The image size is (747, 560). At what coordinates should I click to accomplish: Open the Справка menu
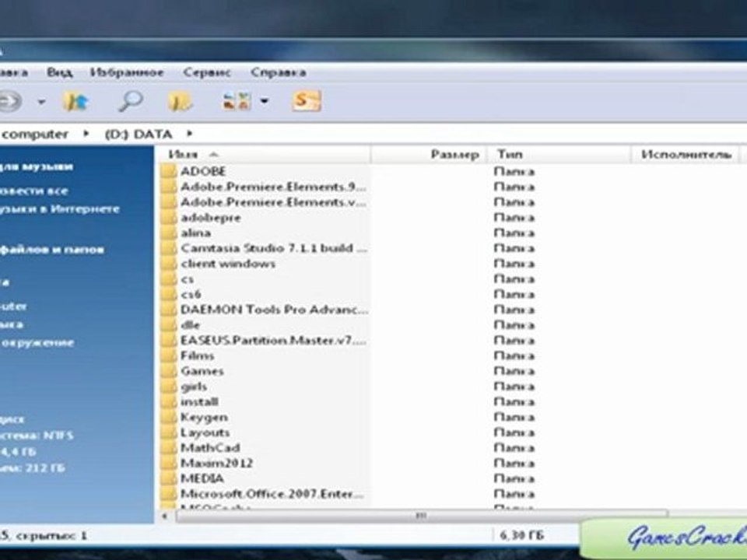pyautogui.click(x=279, y=72)
